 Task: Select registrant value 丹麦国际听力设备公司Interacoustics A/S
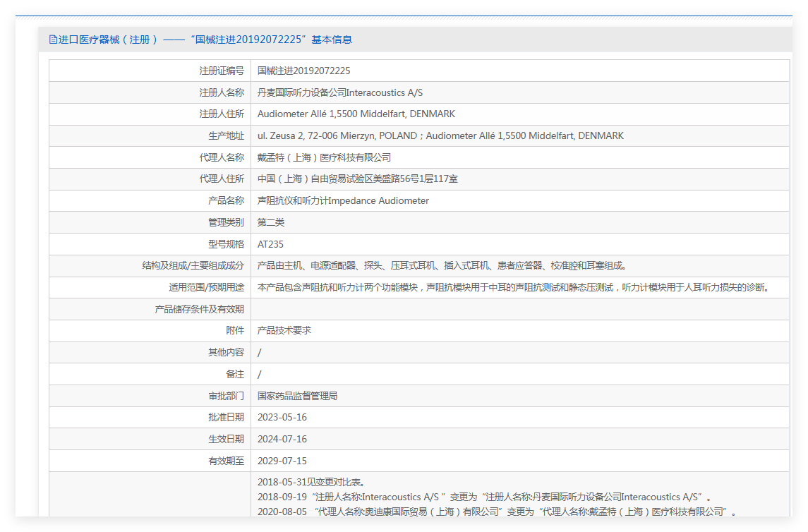(340, 92)
